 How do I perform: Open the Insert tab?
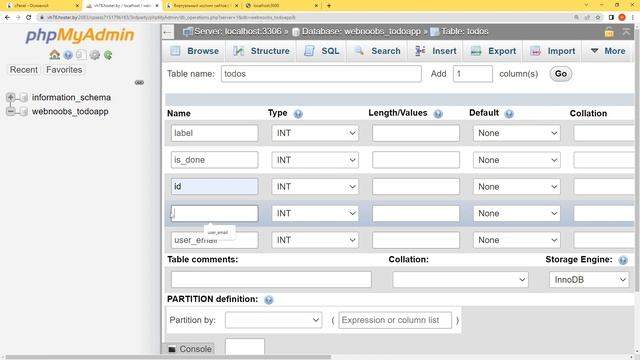(436, 51)
